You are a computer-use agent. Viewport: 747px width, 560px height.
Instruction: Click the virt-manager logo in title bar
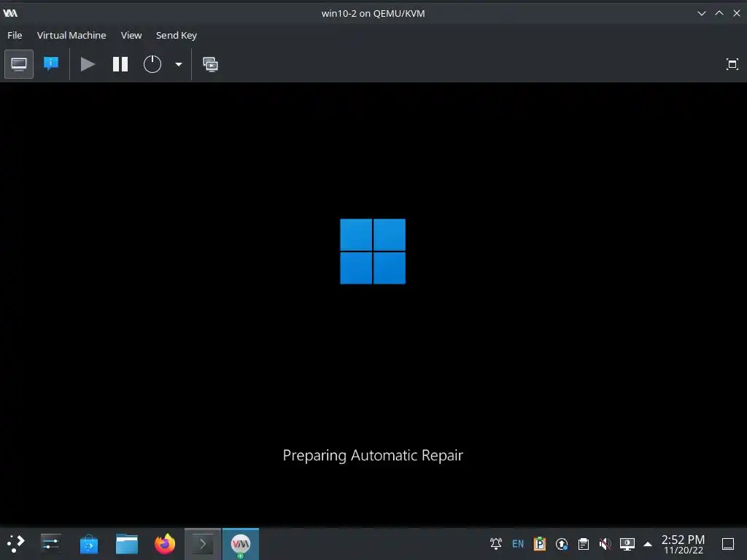coord(10,13)
